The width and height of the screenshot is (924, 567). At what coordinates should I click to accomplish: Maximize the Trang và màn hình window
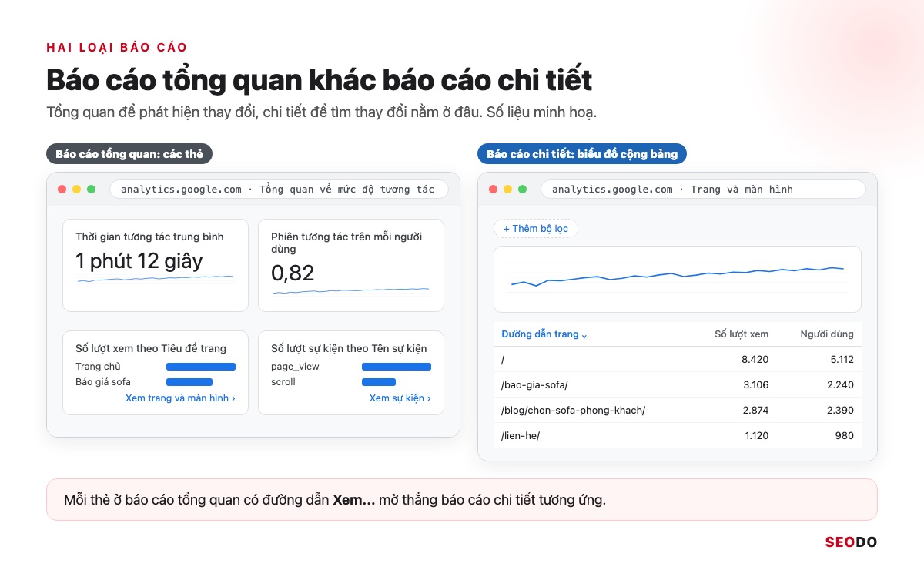522,189
